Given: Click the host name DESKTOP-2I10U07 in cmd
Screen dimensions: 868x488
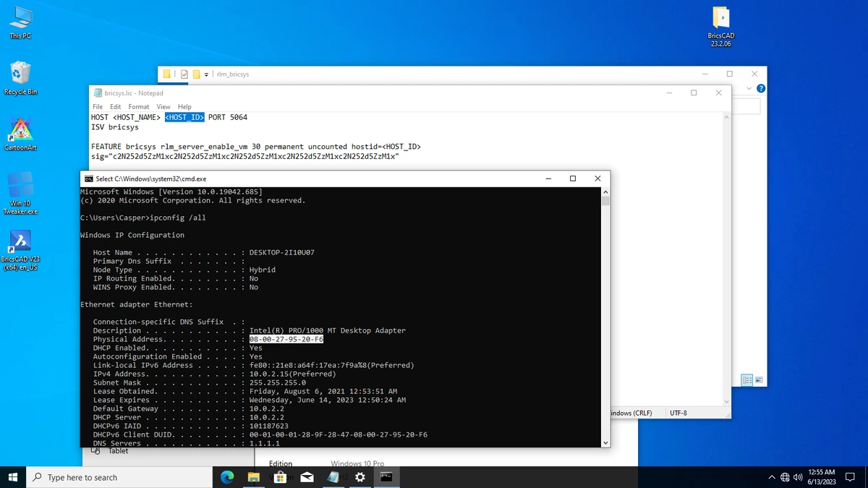Looking at the screenshot, I should (282, 252).
